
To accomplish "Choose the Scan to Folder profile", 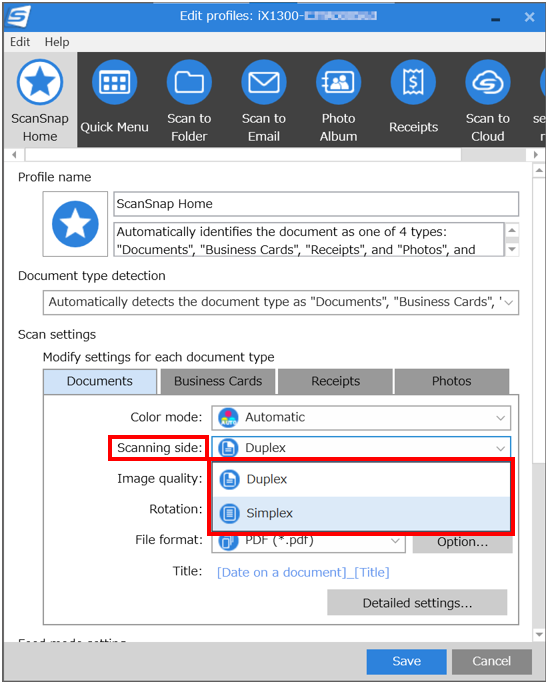I will 189,82.
